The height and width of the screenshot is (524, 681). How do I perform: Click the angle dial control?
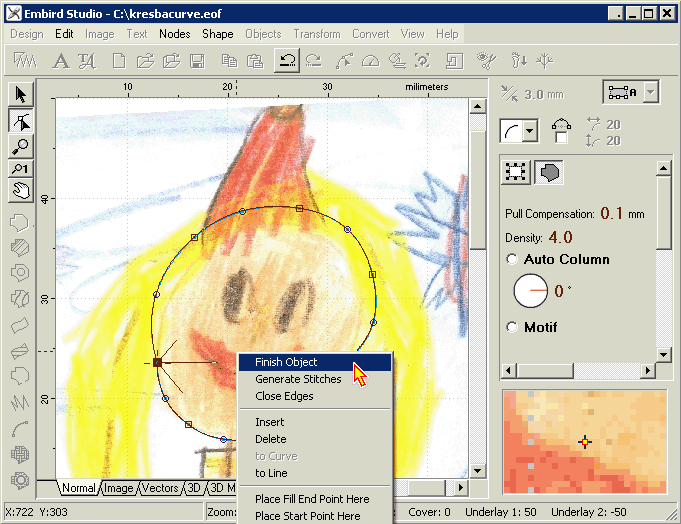point(531,290)
